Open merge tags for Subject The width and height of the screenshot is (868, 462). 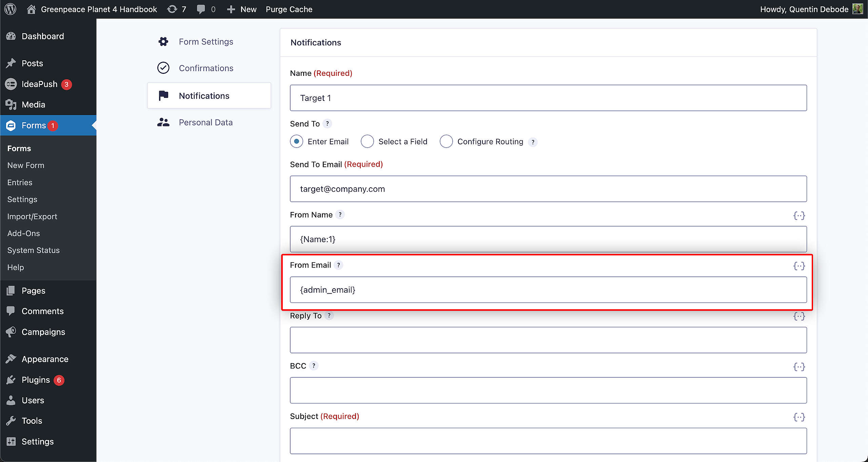(x=799, y=417)
